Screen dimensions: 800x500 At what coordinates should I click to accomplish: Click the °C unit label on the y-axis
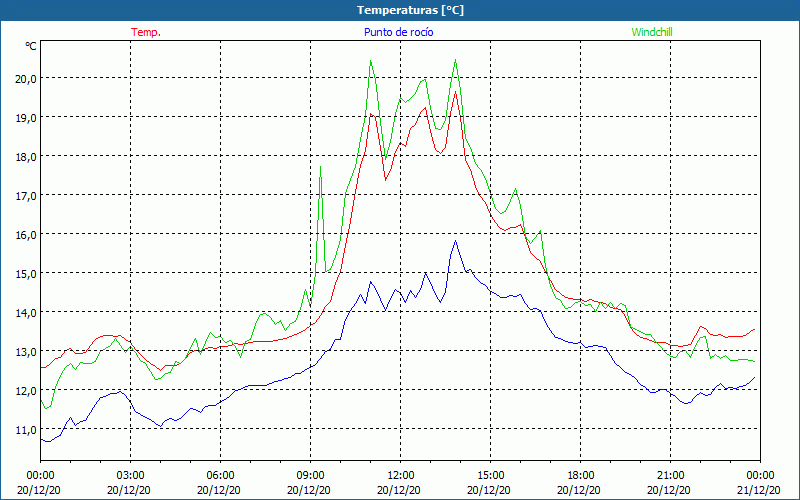pos(31,46)
